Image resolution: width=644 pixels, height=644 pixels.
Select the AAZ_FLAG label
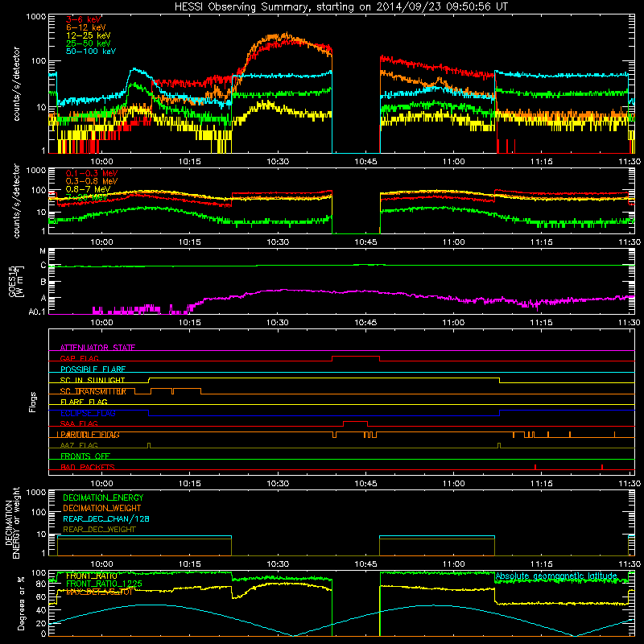coord(79,446)
